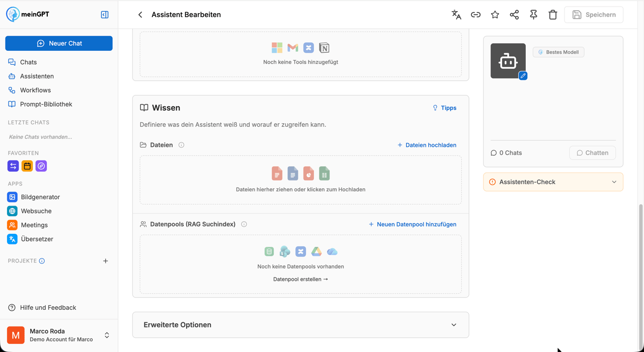Collapse the sidebar with the panel icon
This screenshot has height=352, width=644.
click(105, 15)
